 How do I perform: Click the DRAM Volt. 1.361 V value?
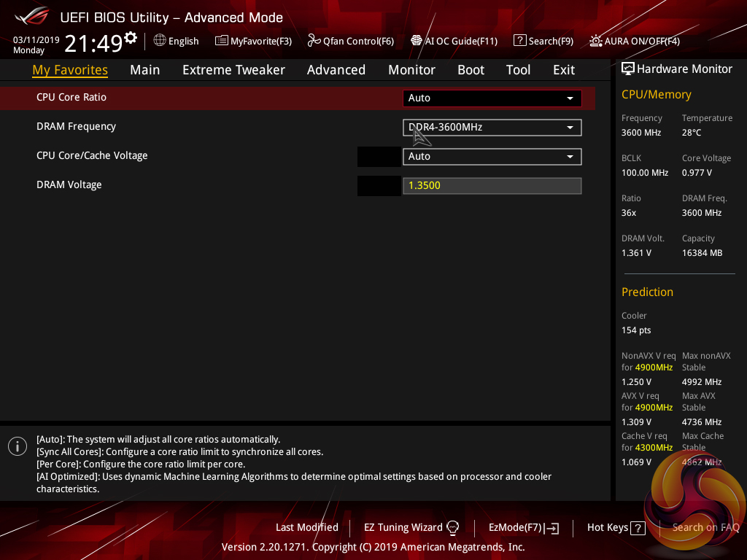click(636, 253)
